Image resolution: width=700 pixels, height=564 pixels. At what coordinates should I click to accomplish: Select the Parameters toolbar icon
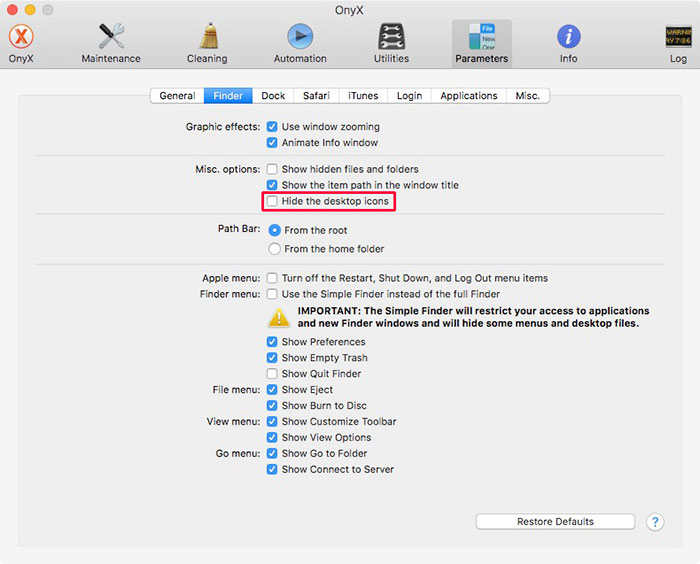click(481, 37)
